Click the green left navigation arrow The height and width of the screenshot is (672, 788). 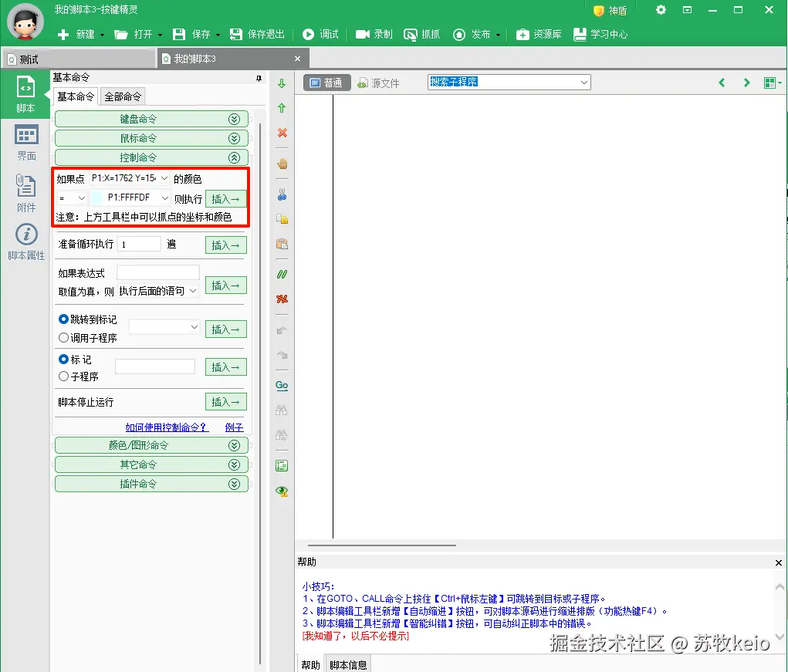[x=722, y=83]
